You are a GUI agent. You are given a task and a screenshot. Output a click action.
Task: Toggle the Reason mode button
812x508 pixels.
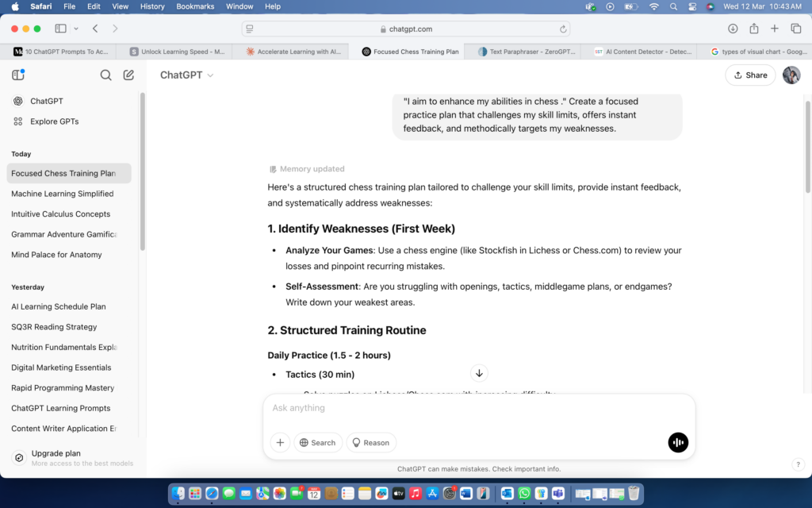370,443
